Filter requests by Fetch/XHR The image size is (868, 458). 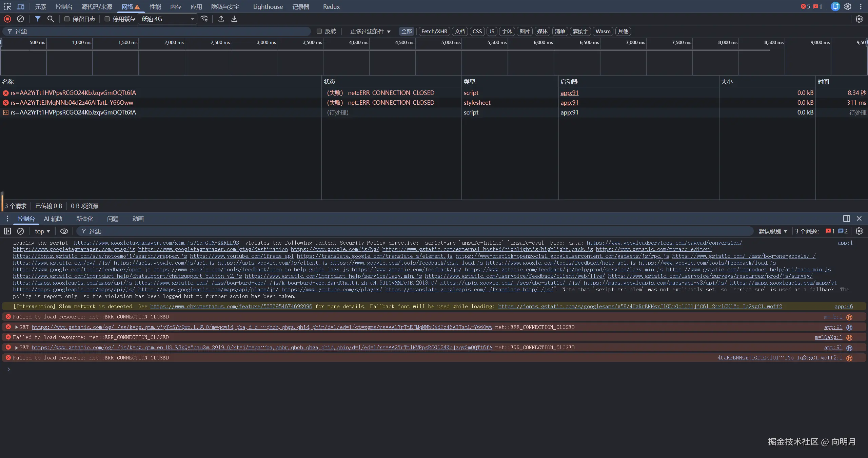[x=434, y=32]
